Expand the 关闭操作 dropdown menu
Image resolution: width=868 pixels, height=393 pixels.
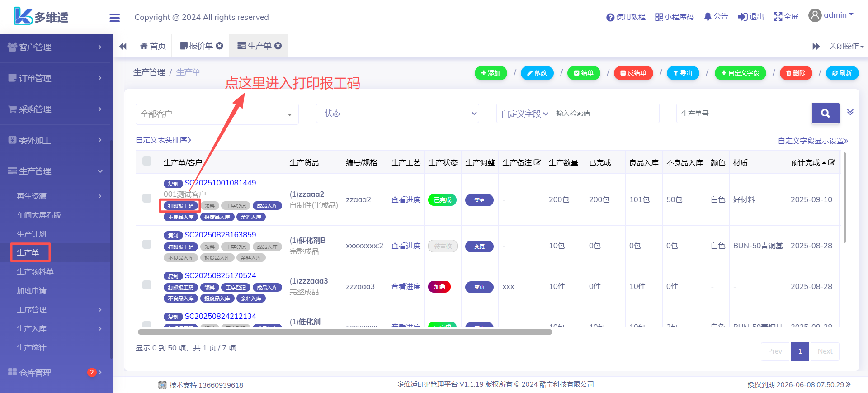click(846, 46)
